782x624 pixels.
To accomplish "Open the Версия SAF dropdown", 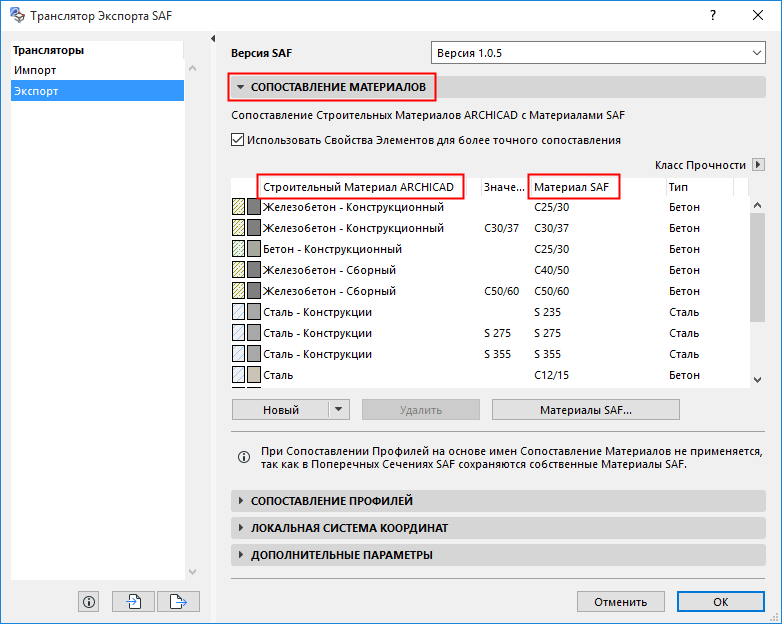I will 598,53.
